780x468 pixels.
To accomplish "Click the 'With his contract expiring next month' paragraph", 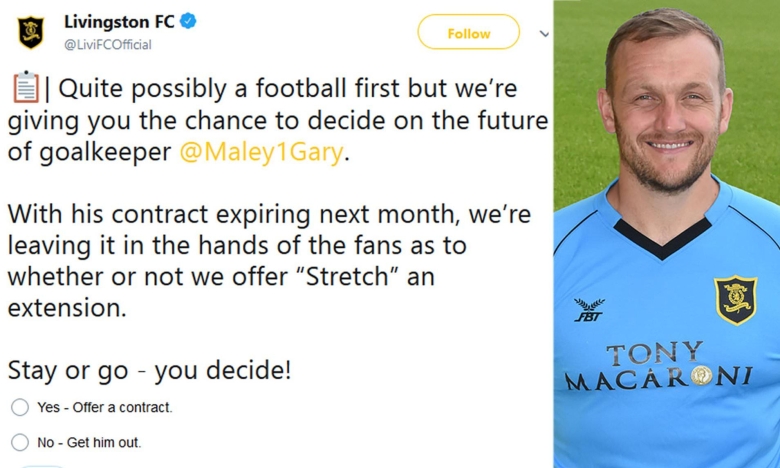I will (269, 261).
